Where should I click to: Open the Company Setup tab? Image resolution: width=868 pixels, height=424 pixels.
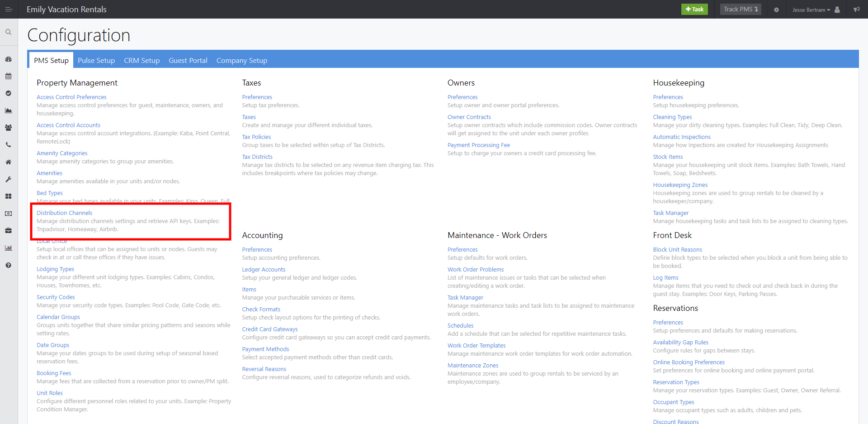(x=242, y=60)
